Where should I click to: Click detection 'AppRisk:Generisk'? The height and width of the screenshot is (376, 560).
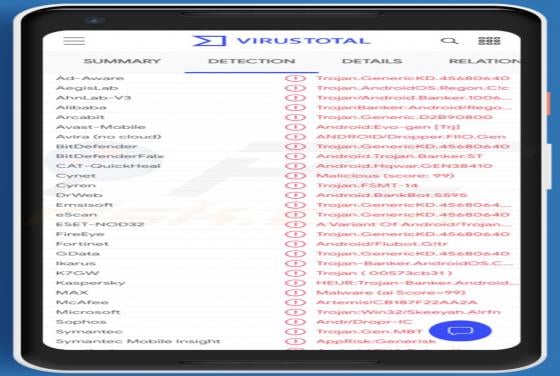[x=376, y=342]
